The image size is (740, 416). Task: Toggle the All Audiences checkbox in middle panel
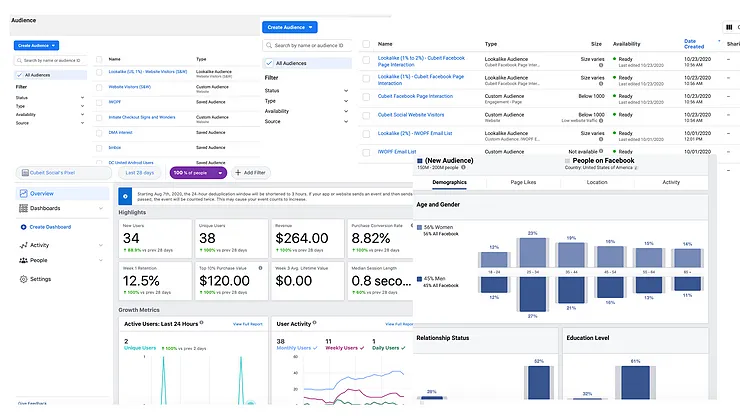point(269,63)
